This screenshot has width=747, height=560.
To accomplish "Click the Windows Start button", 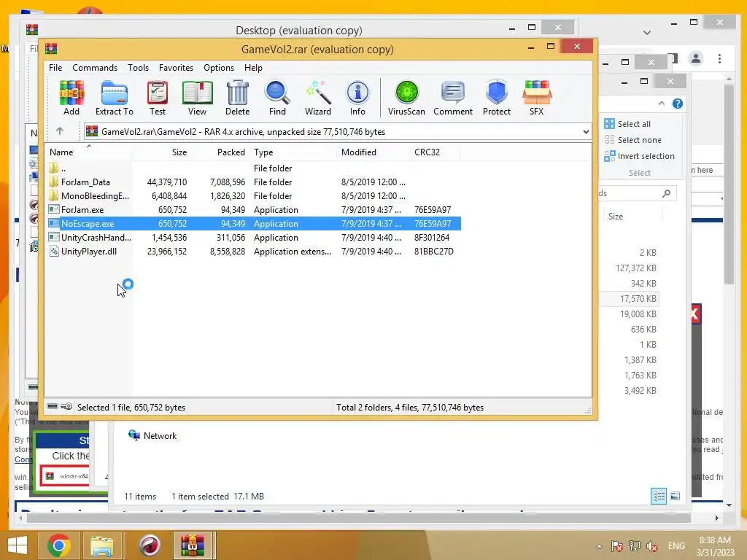I will [18, 545].
